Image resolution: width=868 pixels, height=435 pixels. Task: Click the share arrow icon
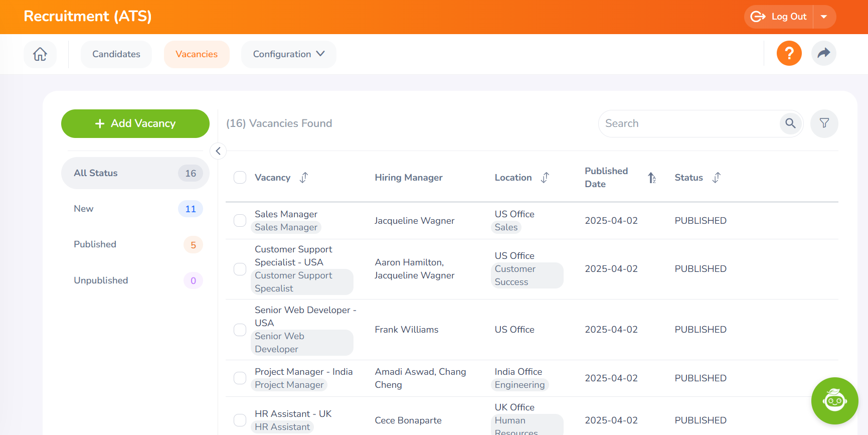(x=823, y=53)
